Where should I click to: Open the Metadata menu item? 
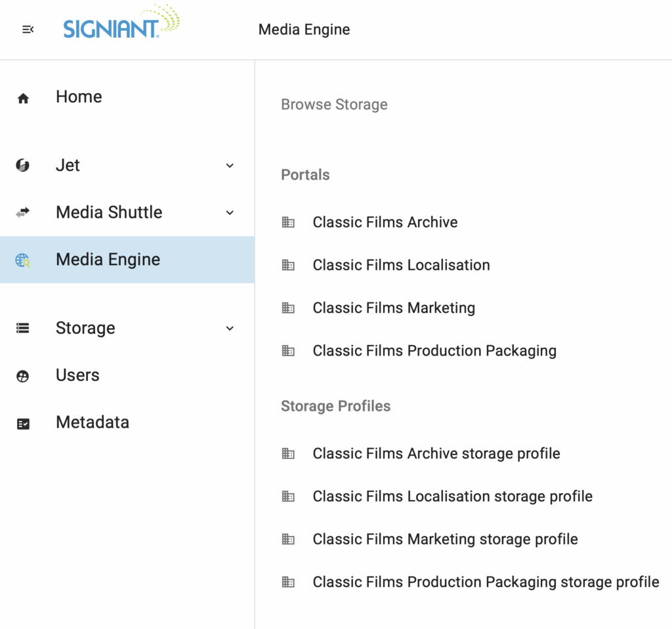pyautogui.click(x=93, y=422)
